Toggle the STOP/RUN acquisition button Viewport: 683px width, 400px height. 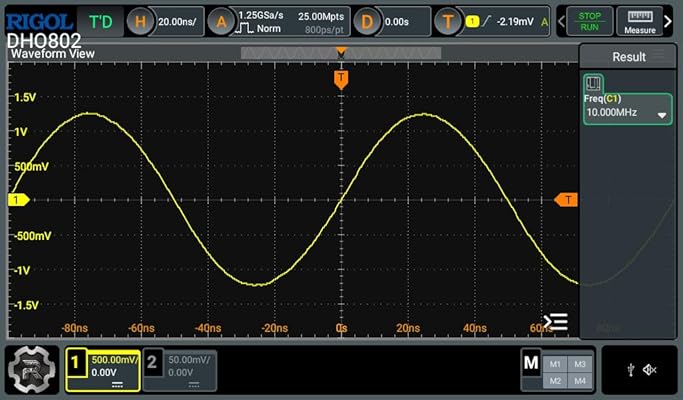coord(589,21)
